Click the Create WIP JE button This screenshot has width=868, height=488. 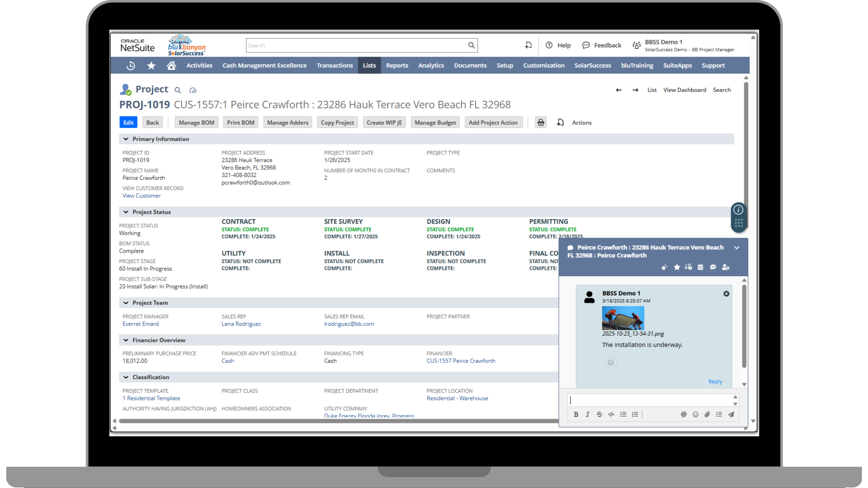click(x=384, y=122)
